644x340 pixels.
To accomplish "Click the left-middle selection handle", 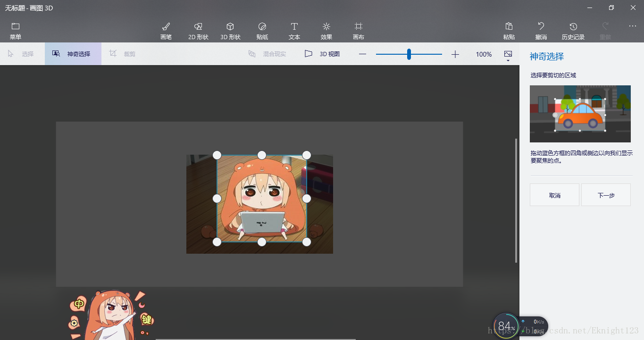I will click(x=217, y=199).
